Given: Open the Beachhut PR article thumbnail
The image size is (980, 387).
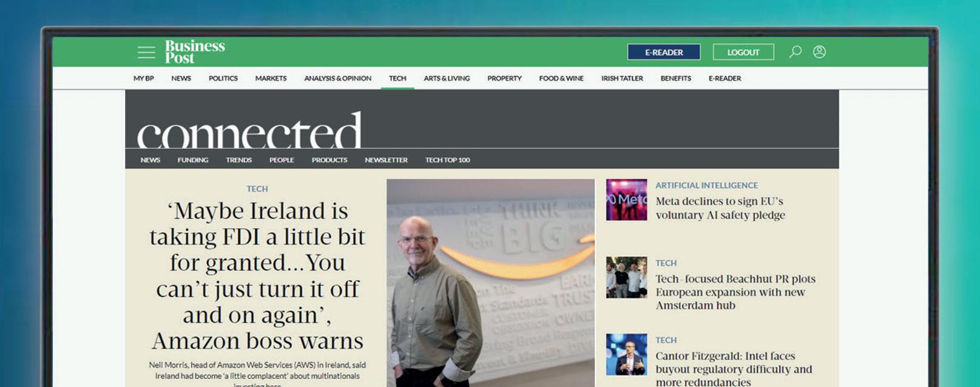Looking at the screenshot, I should click(626, 277).
